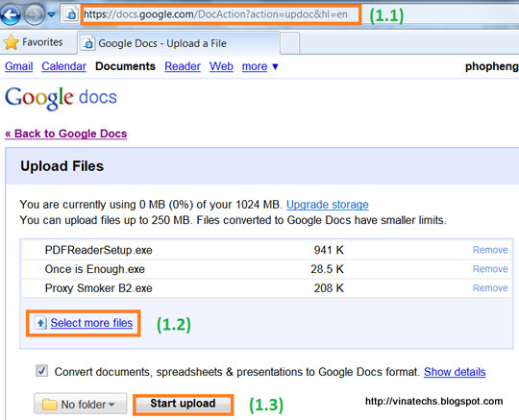Click the browser Back arrow button
Screen dimensions: 519x420
[x=11, y=14]
